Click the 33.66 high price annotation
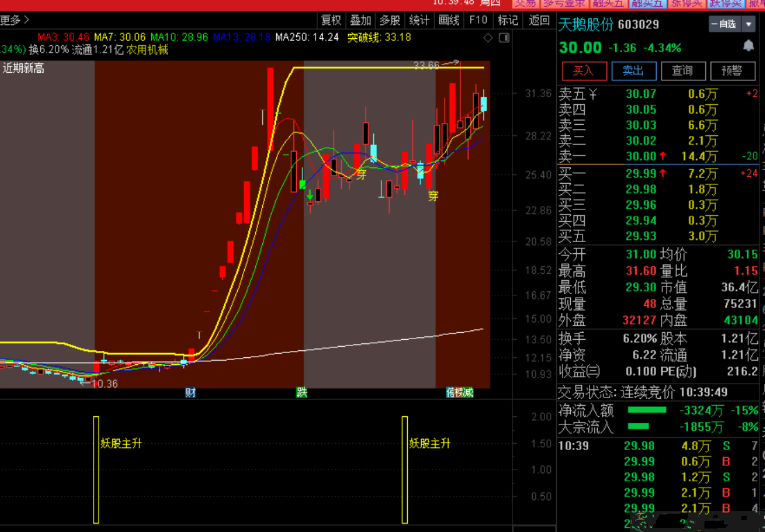 (x=427, y=65)
